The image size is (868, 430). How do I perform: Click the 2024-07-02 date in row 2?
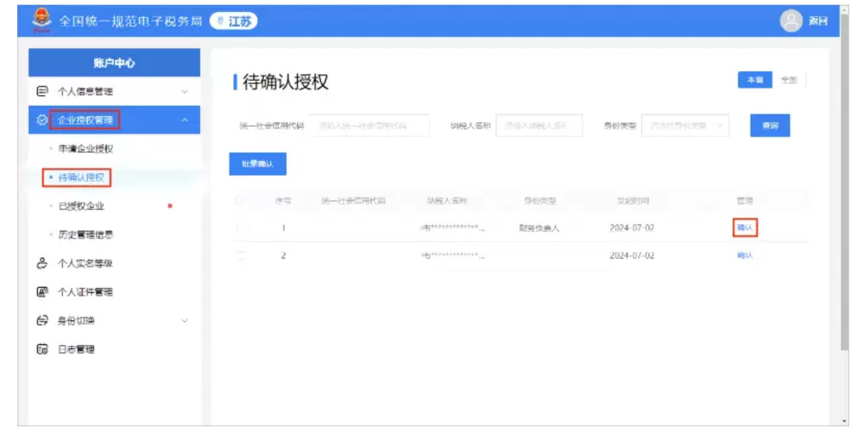[632, 256]
